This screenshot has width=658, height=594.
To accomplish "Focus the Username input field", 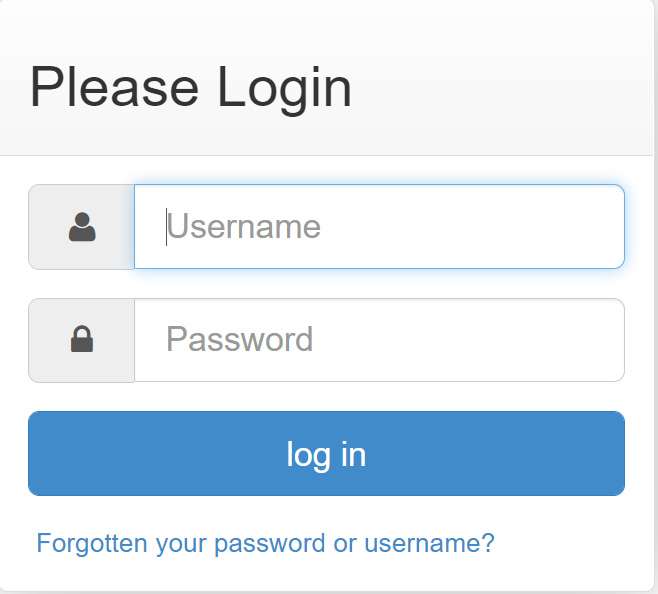I will (x=379, y=227).
